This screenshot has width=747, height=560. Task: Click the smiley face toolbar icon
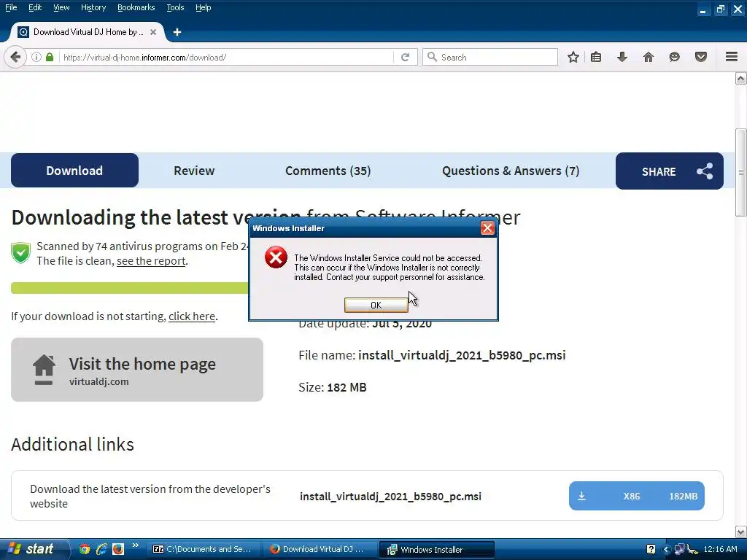(x=675, y=57)
